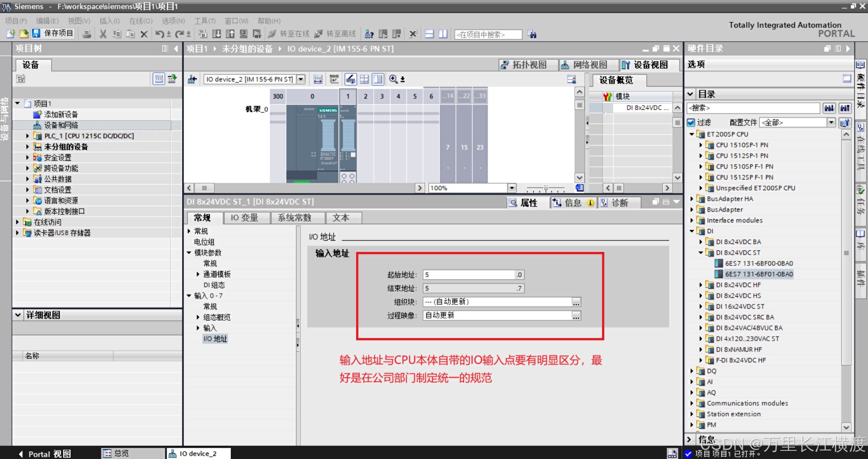Expand the DQ catalog folder

692,371
